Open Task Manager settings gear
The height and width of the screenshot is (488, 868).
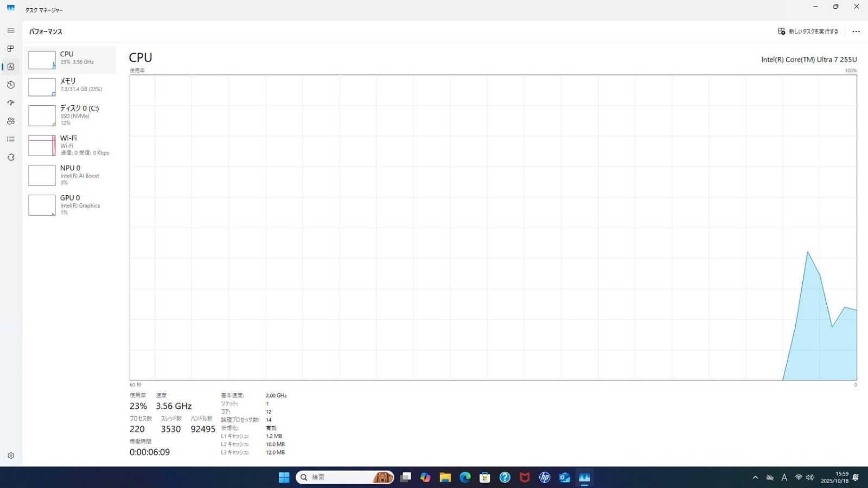(10, 456)
